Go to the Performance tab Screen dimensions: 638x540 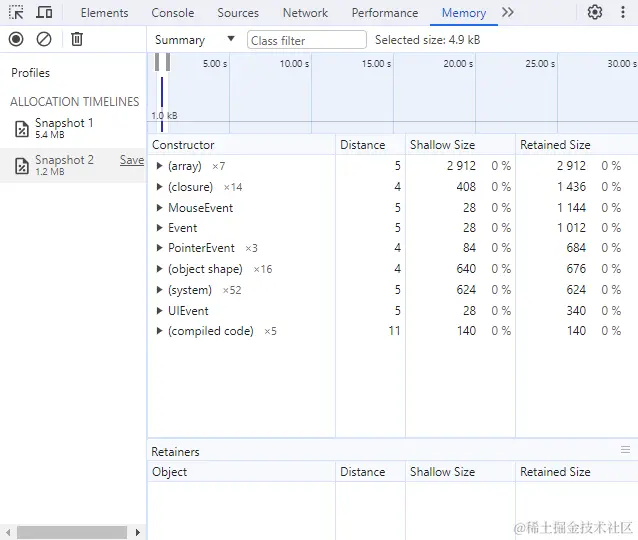385,13
